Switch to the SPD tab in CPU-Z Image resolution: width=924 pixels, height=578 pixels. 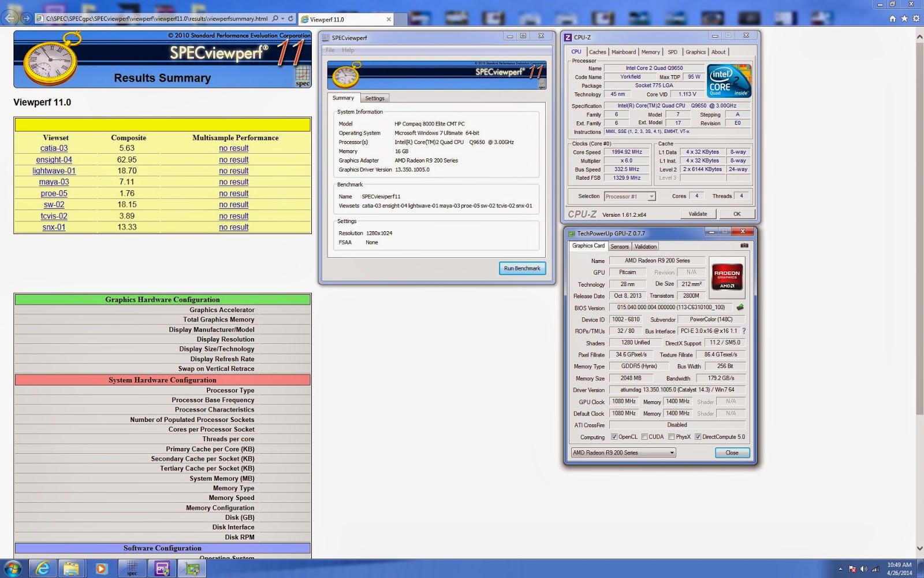click(x=673, y=52)
